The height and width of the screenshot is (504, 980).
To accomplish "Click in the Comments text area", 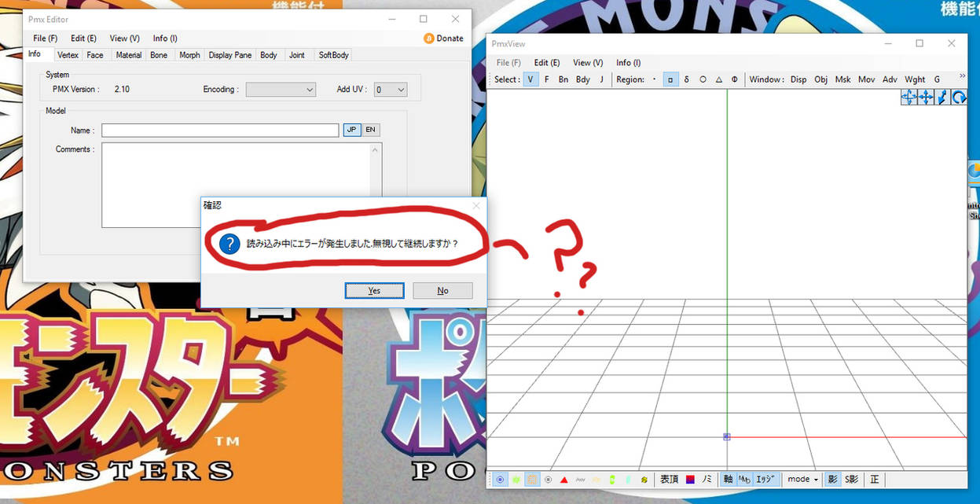I will 236,185.
